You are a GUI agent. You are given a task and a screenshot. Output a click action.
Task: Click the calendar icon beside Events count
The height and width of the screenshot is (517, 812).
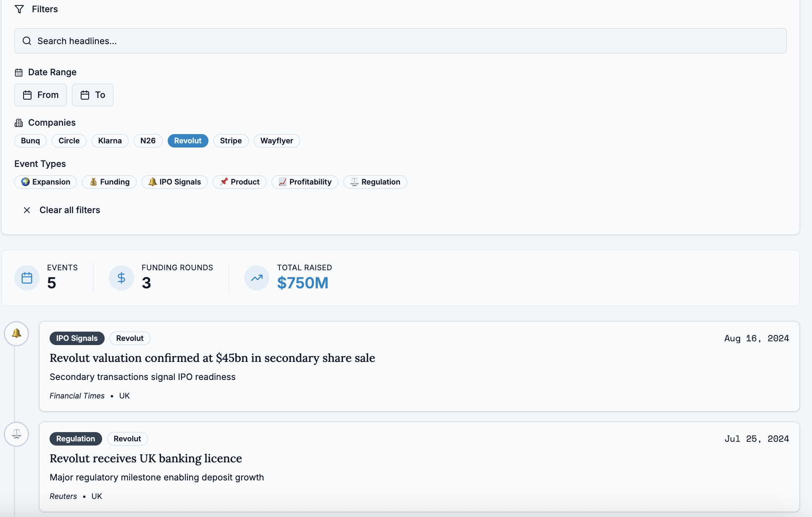27,278
